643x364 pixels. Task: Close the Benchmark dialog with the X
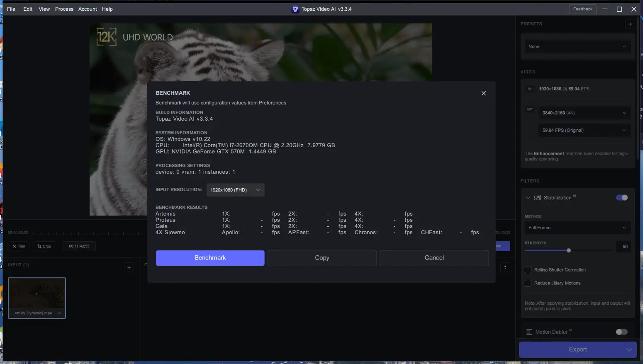(x=483, y=93)
